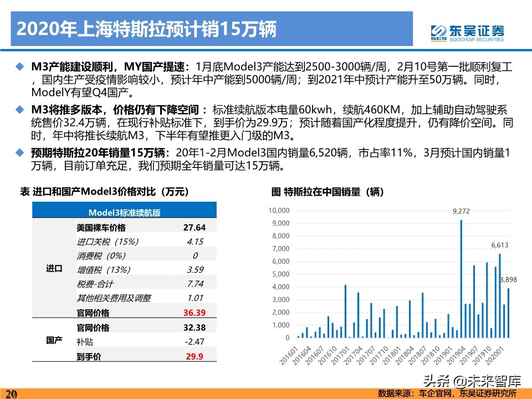Select the bold text 'M3产能建设顺利，MY国产提速'

click(108, 66)
